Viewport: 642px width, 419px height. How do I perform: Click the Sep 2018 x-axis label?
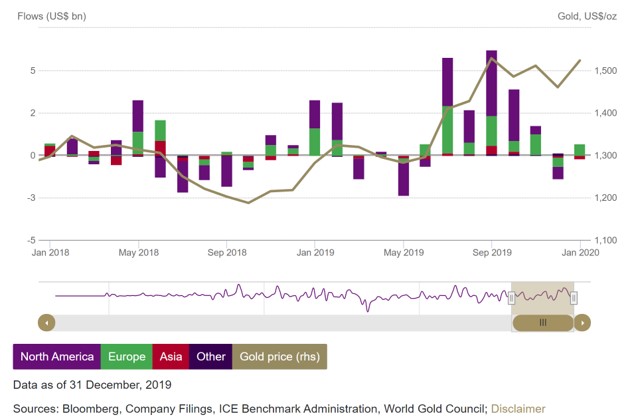[227, 252]
